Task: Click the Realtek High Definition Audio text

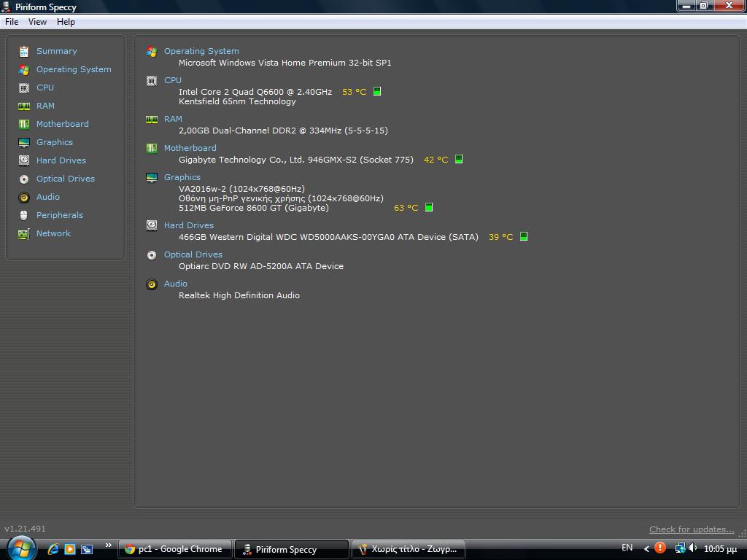Action: tap(239, 295)
